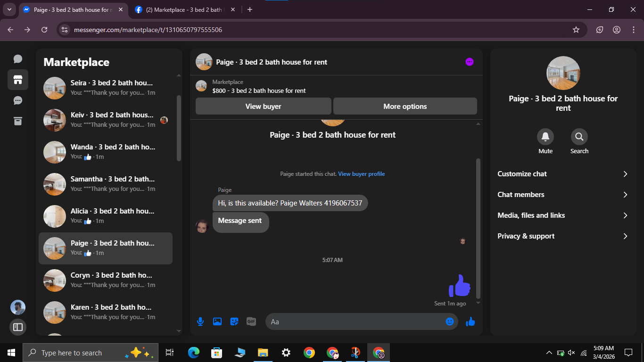Search in conversation magnifier icon
Viewport: 644px width, 362px height.
(x=579, y=137)
